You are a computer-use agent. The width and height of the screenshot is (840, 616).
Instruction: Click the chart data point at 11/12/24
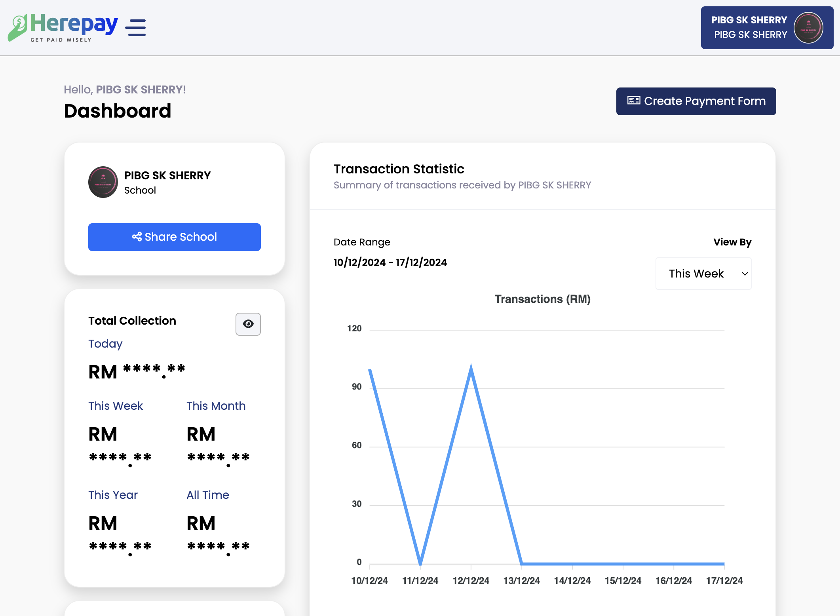(x=420, y=563)
